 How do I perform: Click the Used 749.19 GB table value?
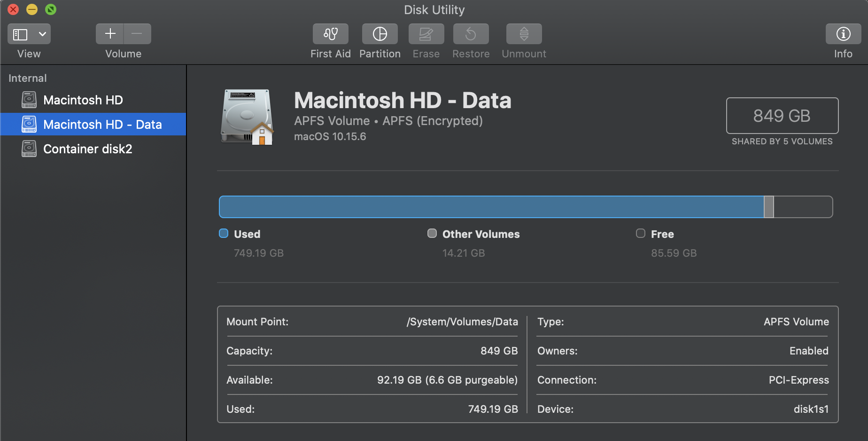point(493,409)
